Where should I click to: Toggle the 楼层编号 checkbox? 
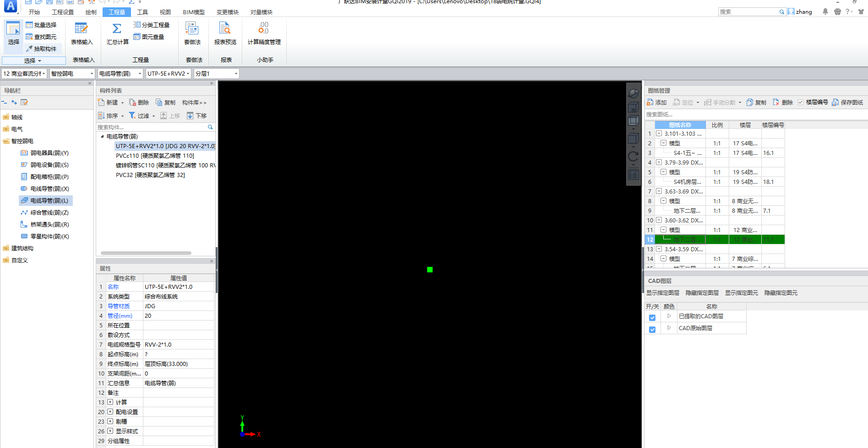tap(801, 102)
